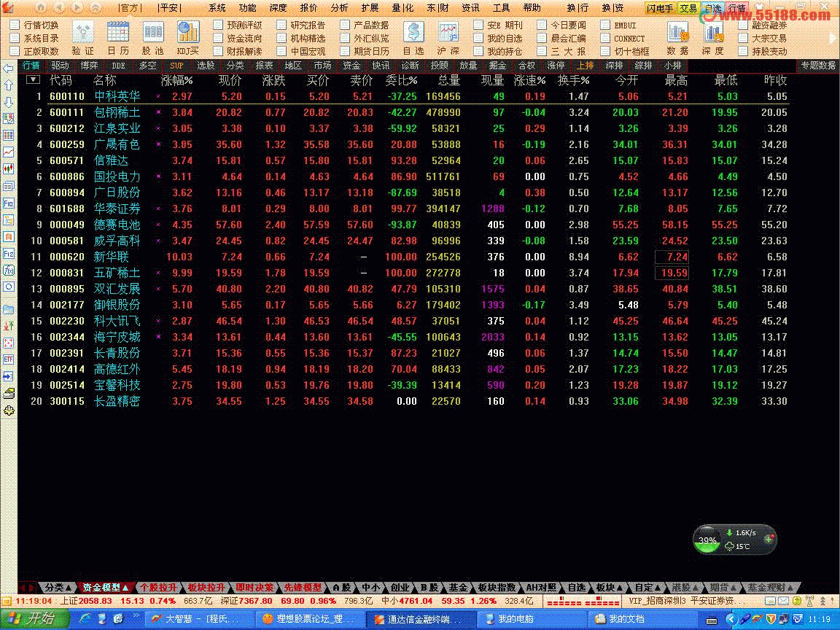Switch to the 个股拉升 bottom tab
Screen dimensions: 840x630
coord(157,588)
